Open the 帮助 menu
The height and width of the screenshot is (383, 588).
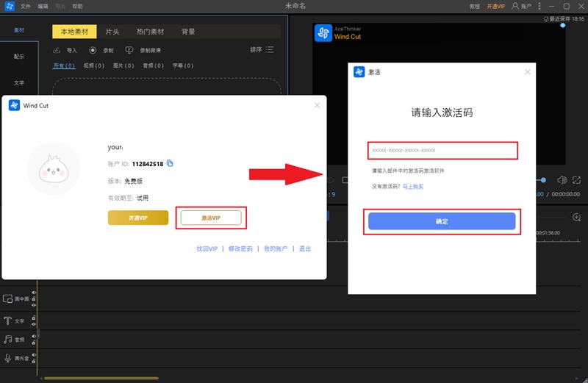[77, 7]
